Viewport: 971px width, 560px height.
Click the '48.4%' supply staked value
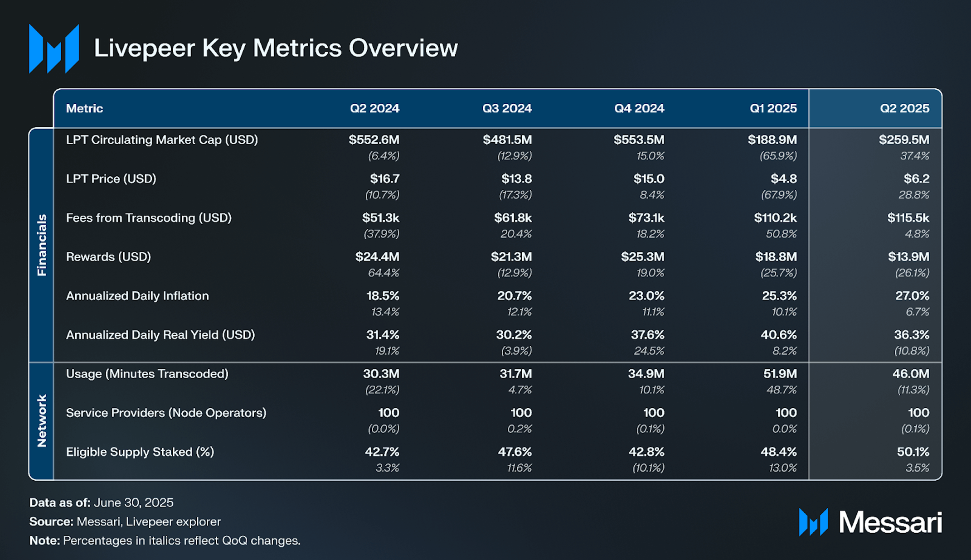pyautogui.click(x=778, y=451)
